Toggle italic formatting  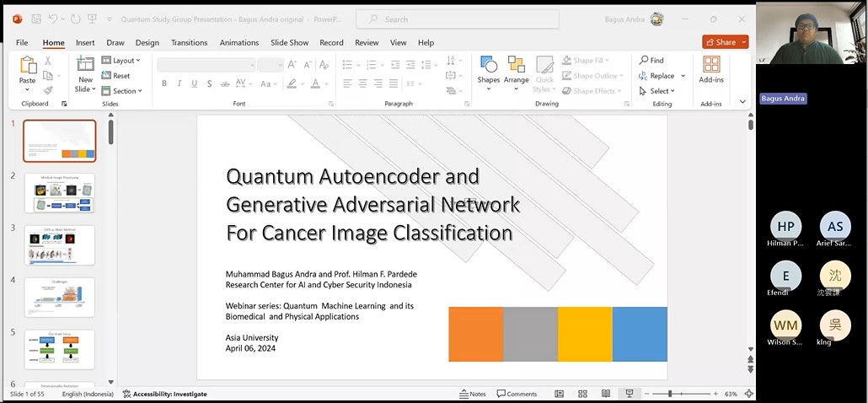pyautogui.click(x=179, y=83)
